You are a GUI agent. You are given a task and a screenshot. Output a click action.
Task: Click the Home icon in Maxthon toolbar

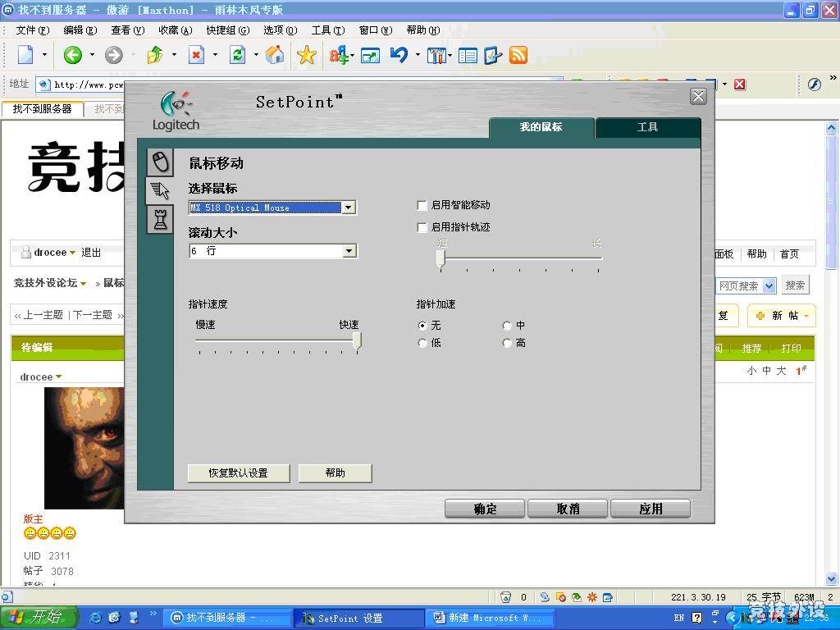coord(275,55)
